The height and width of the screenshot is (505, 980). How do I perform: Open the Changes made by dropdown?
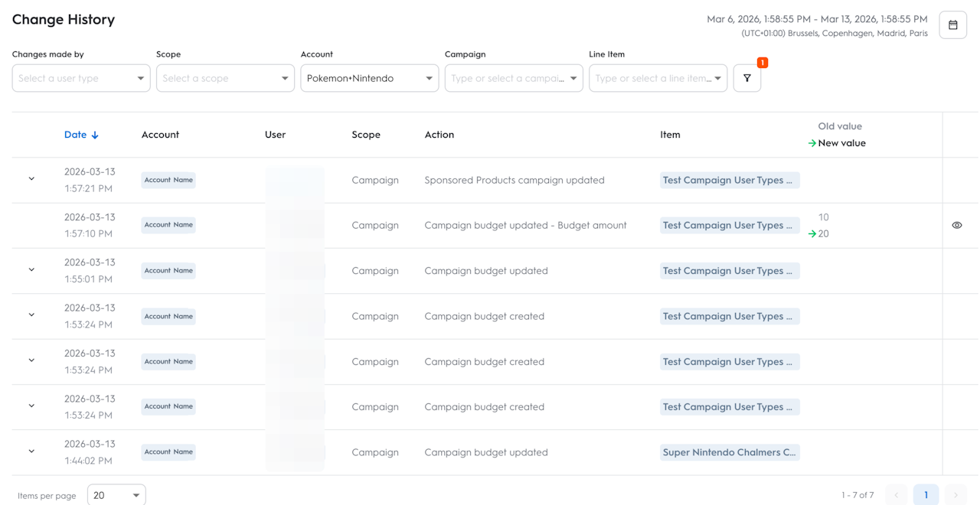[x=80, y=78]
